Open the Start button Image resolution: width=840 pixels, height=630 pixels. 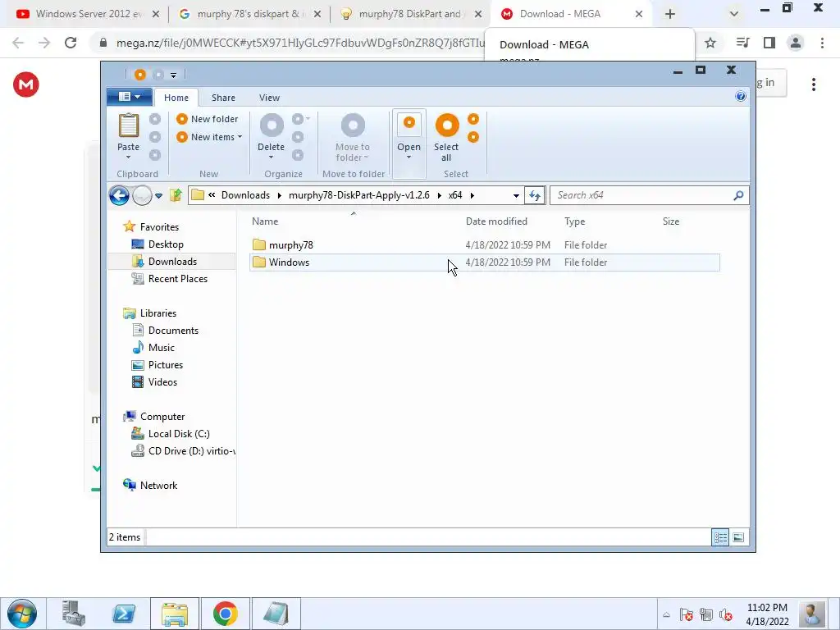pyautogui.click(x=22, y=614)
